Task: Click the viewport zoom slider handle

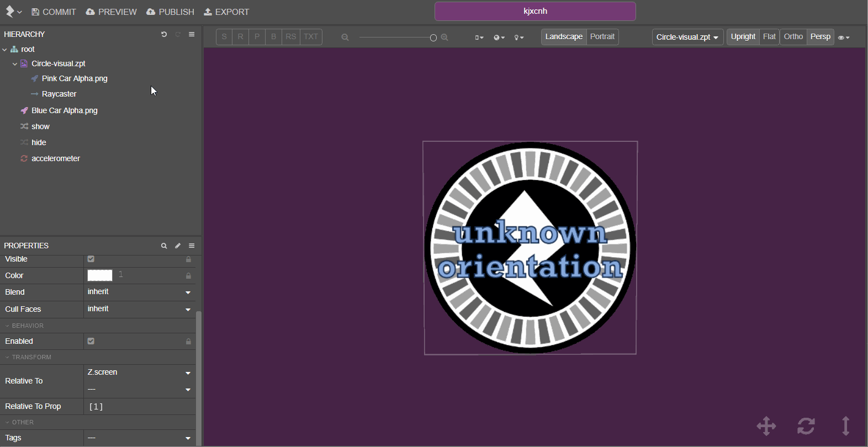Action: 433,38
